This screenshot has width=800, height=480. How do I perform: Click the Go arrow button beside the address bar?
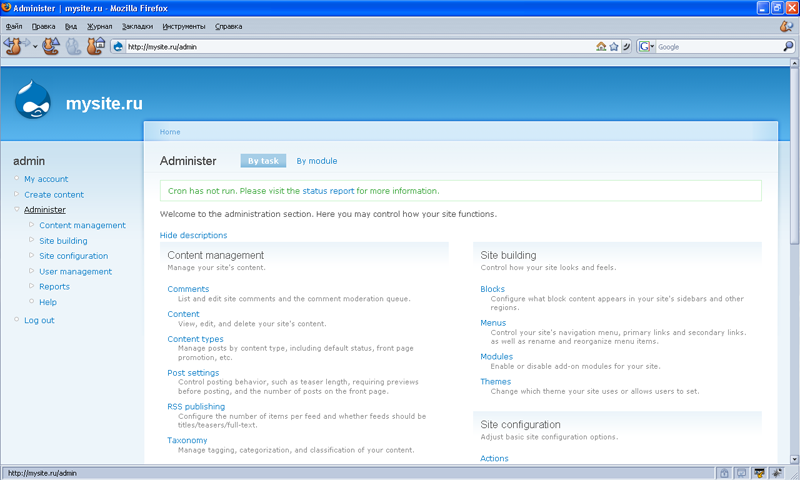click(627, 46)
